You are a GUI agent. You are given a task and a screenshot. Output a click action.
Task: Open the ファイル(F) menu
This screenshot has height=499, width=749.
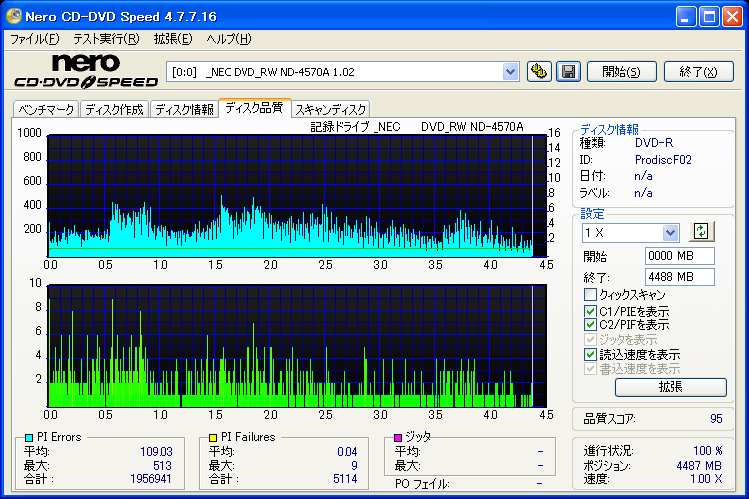pyautogui.click(x=34, y=39)
